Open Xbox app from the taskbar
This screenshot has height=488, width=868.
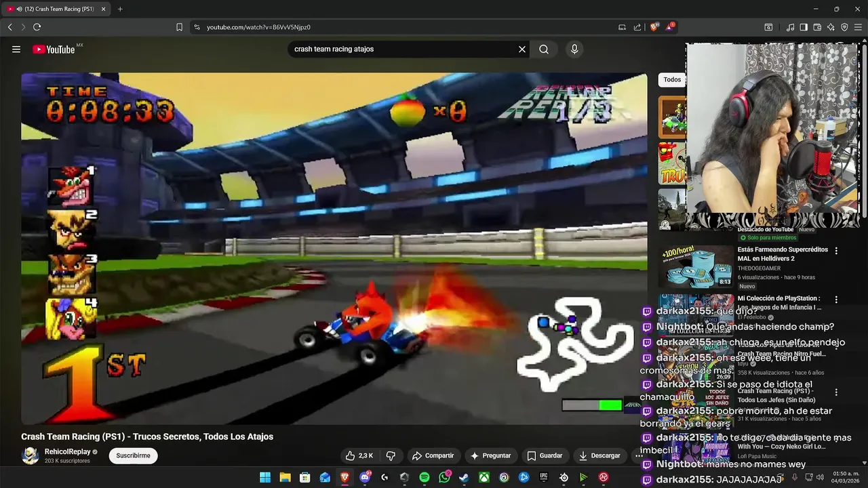coord(484,477)
